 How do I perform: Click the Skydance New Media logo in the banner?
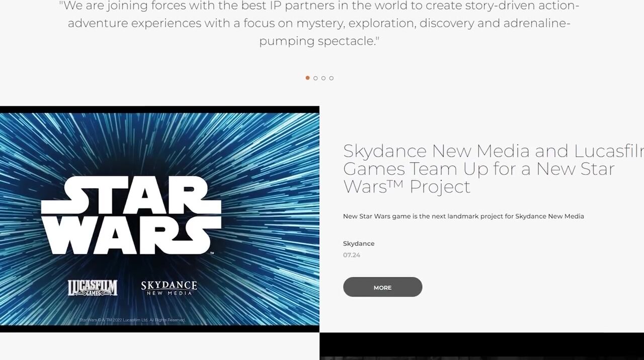169,288
